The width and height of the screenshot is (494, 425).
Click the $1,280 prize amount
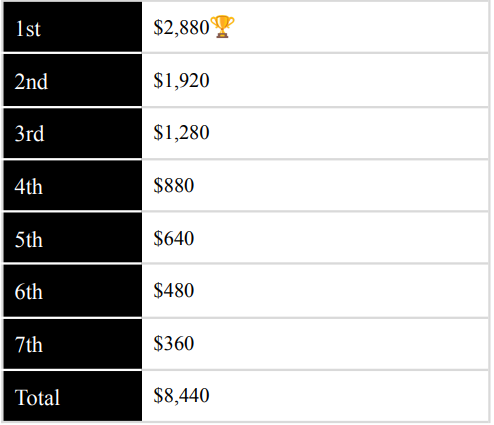(x=181, y=132)
